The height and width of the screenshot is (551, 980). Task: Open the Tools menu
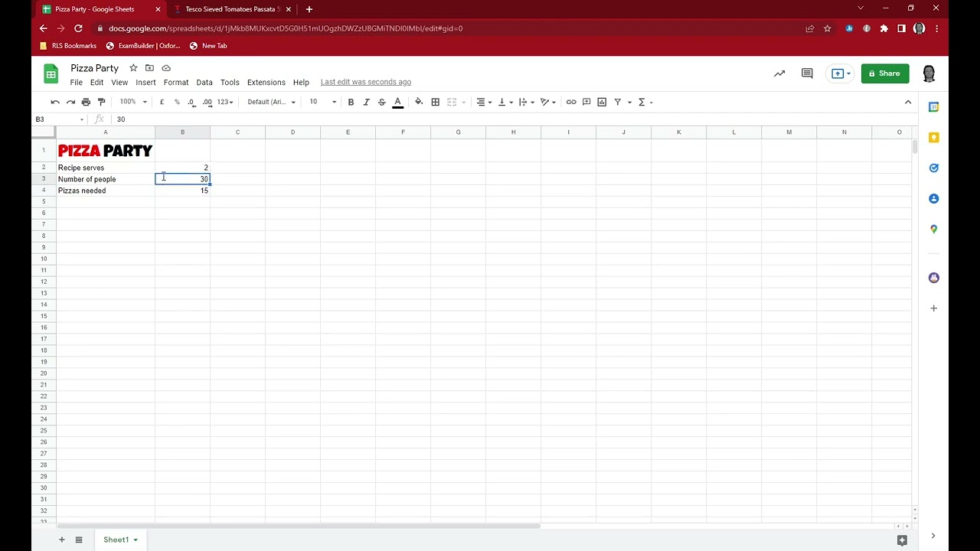(230, 82)
